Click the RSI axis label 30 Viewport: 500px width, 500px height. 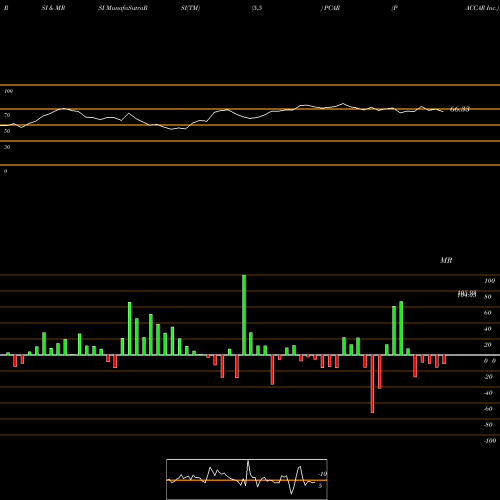[7, 147]
